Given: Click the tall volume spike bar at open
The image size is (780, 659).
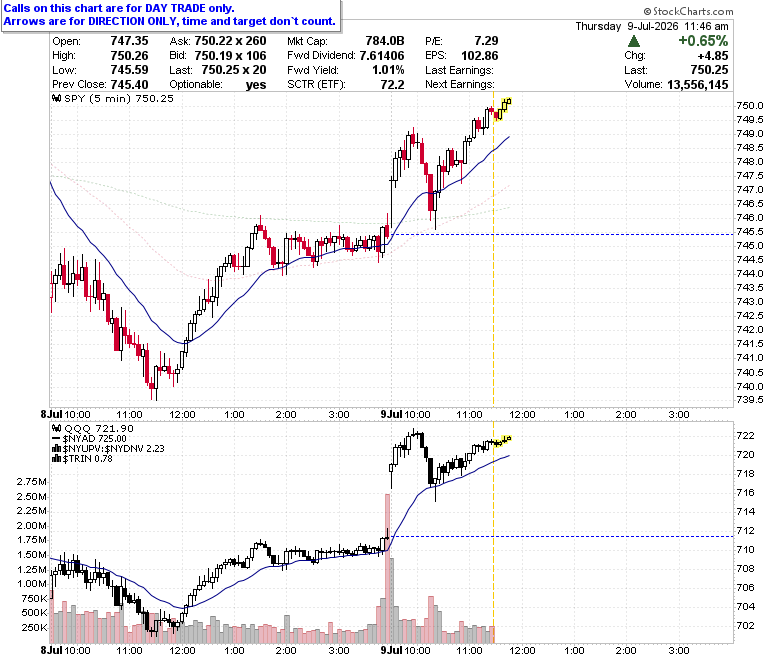Looking at the screenshot, I should pyautogui.click(x=388, y=568).
